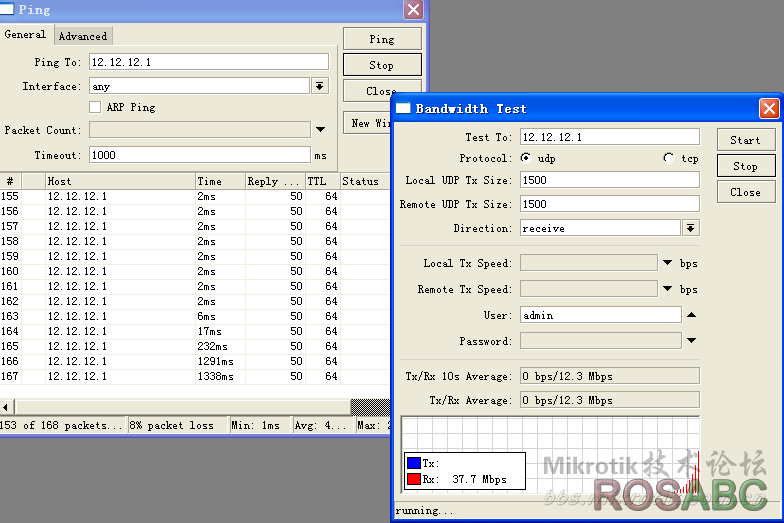Expand the Remote Tx Speed arrow
Viewport: 784px width, 523px height.
[x=668, y=288]
